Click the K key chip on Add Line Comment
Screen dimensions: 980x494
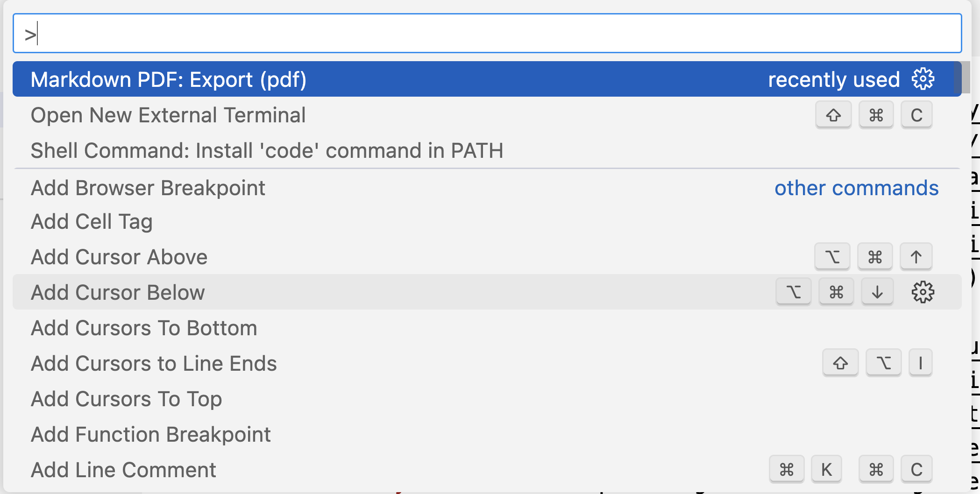[x=827, y=469]
